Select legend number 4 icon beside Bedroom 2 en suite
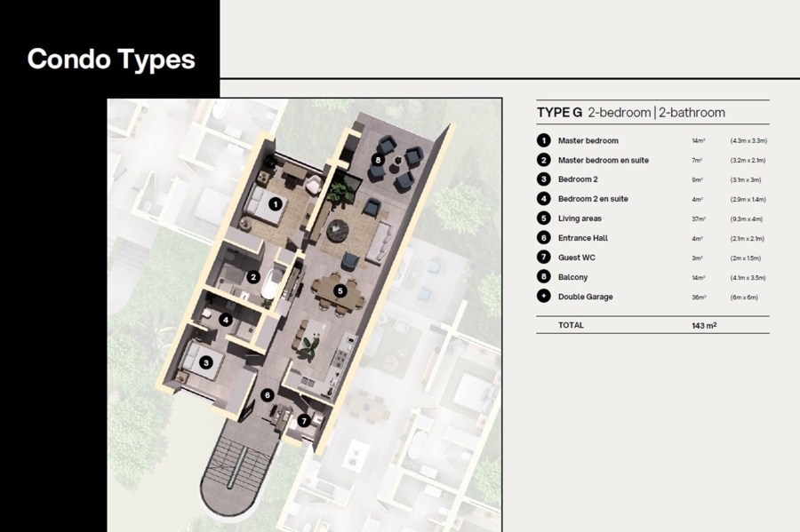 544,199
